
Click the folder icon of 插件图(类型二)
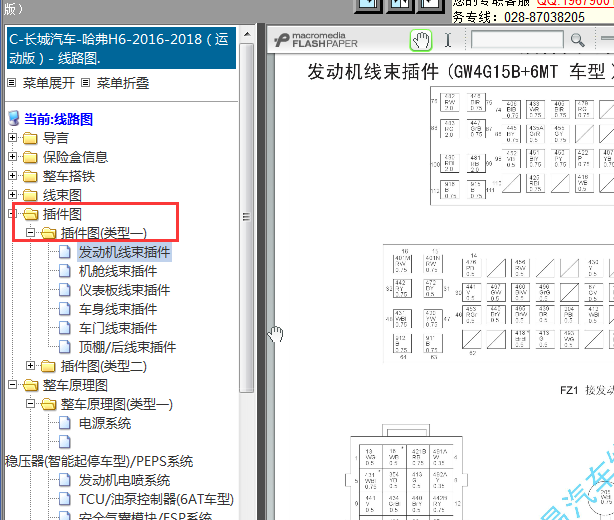48,366
